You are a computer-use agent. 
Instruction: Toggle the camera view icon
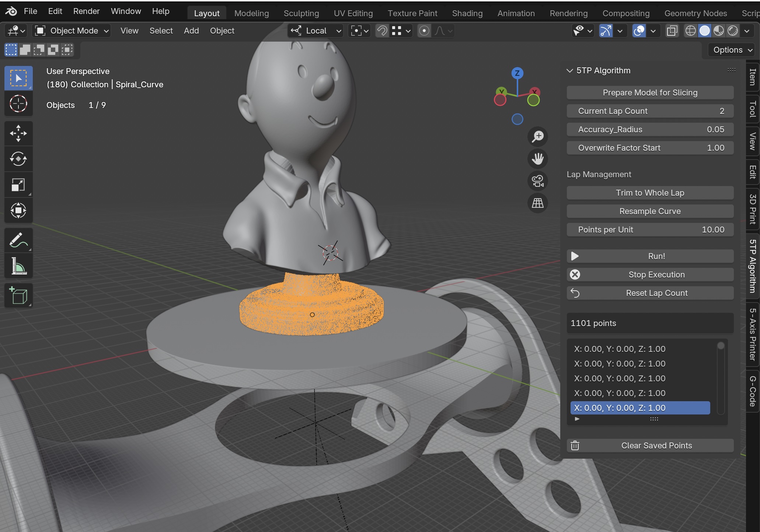tap(538, 181)
